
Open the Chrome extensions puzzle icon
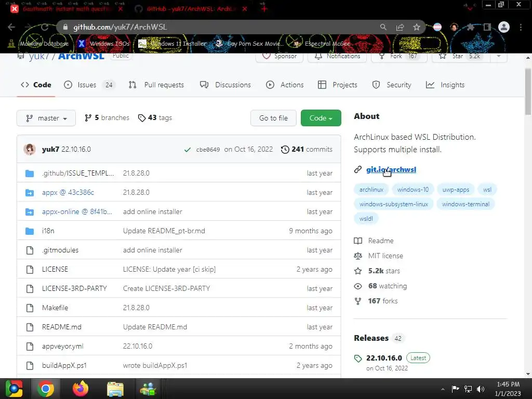tap(470, 27)
